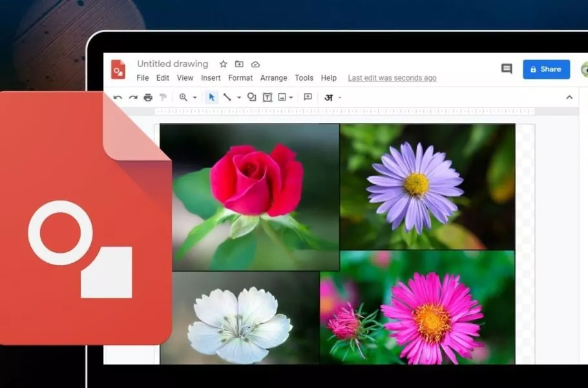588x388 pixels.
Task: Open the File menu
Action: tap(143, 78)
